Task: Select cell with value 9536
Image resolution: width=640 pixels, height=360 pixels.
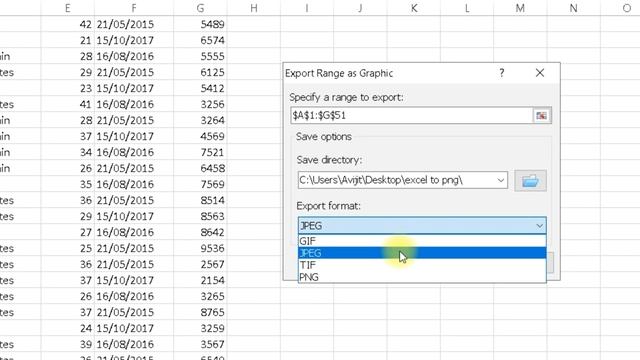Action: pos(200,248)
